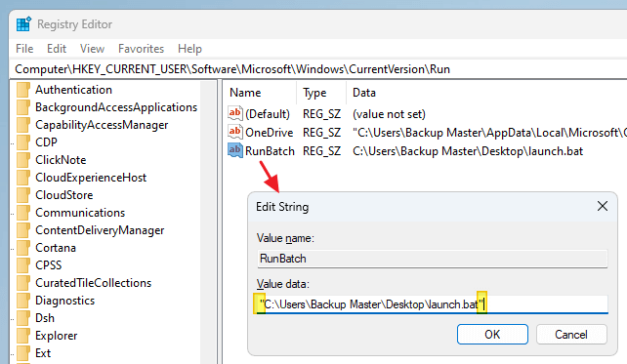Select the CDP folder icon
This screenshot has height=364, width=627.
click(23, 142)
